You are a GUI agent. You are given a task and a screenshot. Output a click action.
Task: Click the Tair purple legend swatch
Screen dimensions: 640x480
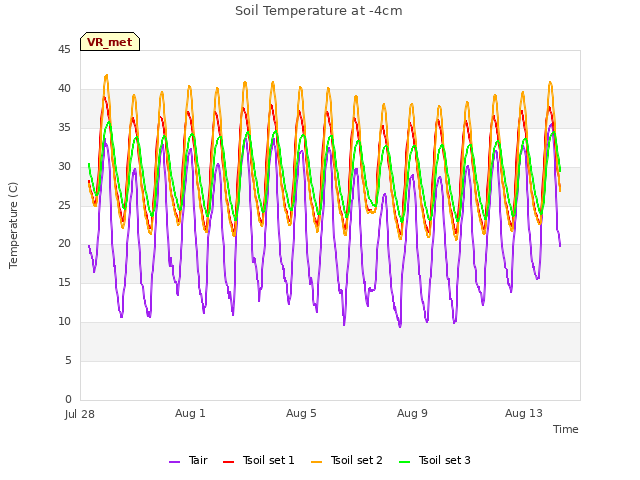[174, 462]
